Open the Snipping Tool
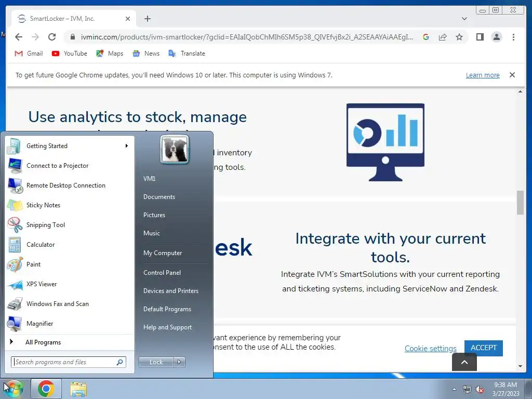This screenshot has width=532, height=399. pos(70,224)
